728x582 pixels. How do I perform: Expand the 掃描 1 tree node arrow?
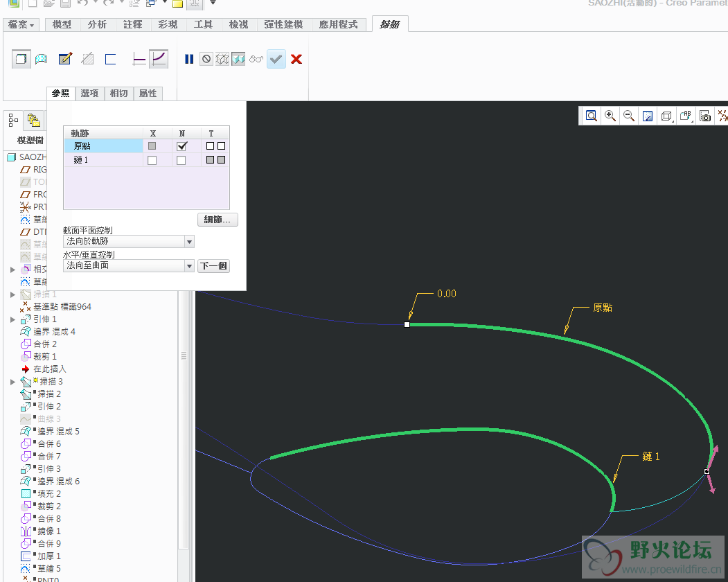coord(12,294)
